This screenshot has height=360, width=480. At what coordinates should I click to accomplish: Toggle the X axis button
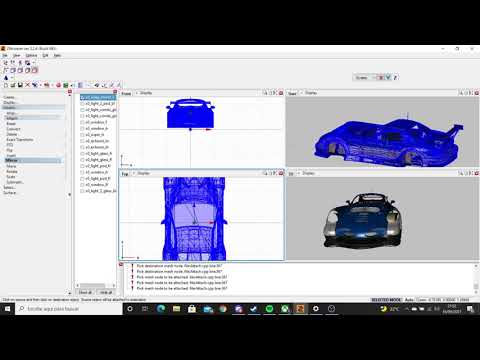click(x=381, y=77)
